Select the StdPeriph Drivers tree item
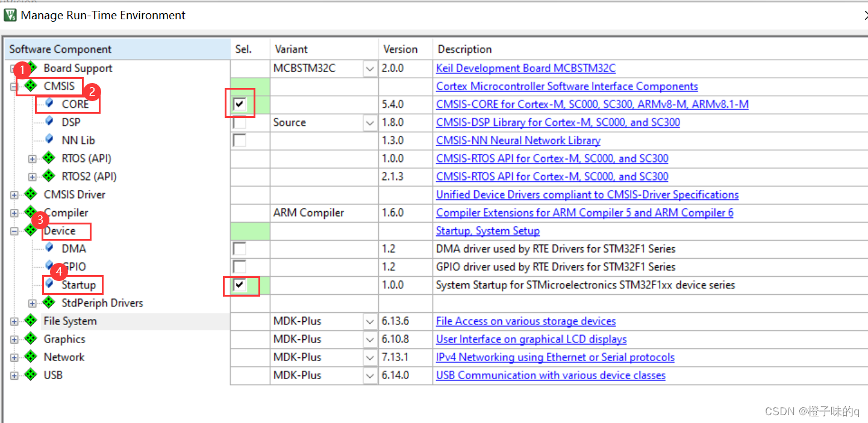The image size is (868, 423). (x=102, y=303)
